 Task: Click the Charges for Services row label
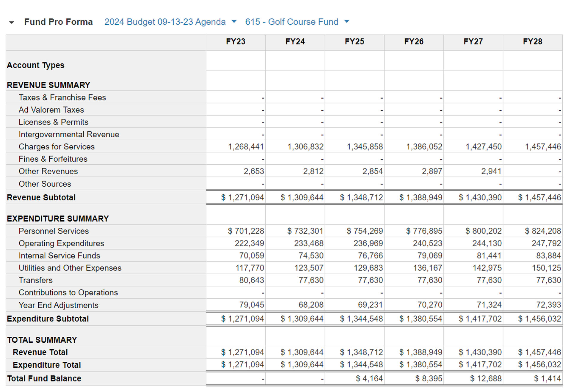pyautogui.click(x=57, y=147)
